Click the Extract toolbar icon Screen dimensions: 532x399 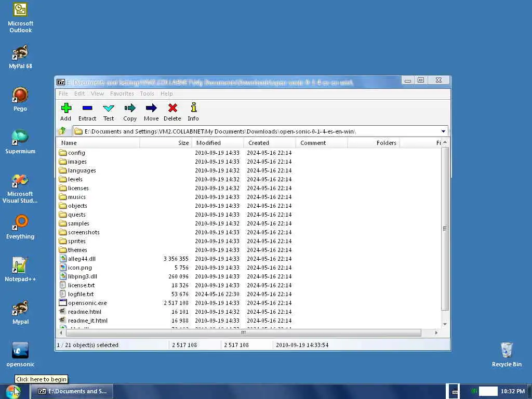[87, 112]
